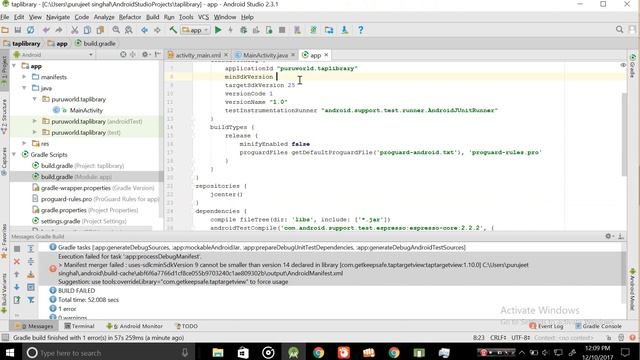Click the Windows search box

point(107,353)
